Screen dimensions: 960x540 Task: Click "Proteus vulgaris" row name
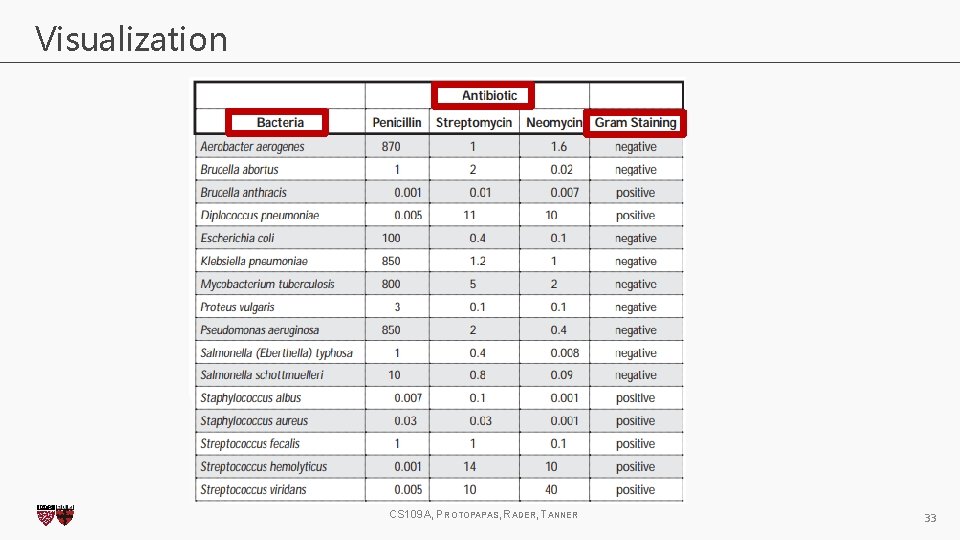point(238,307)
